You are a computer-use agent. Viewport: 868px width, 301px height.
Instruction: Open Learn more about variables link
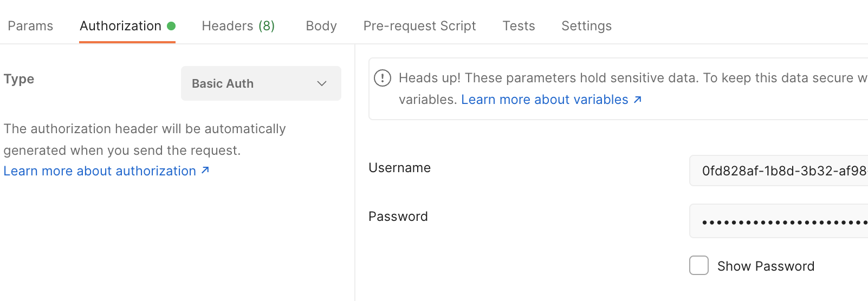pyautogui.click(x=545, y=100)
